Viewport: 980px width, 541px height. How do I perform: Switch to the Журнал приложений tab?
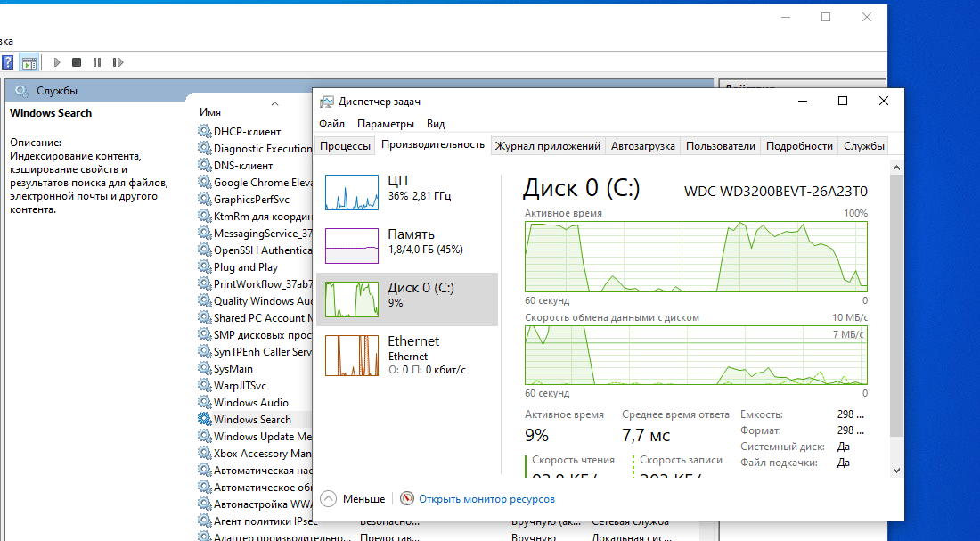point(548,146)
